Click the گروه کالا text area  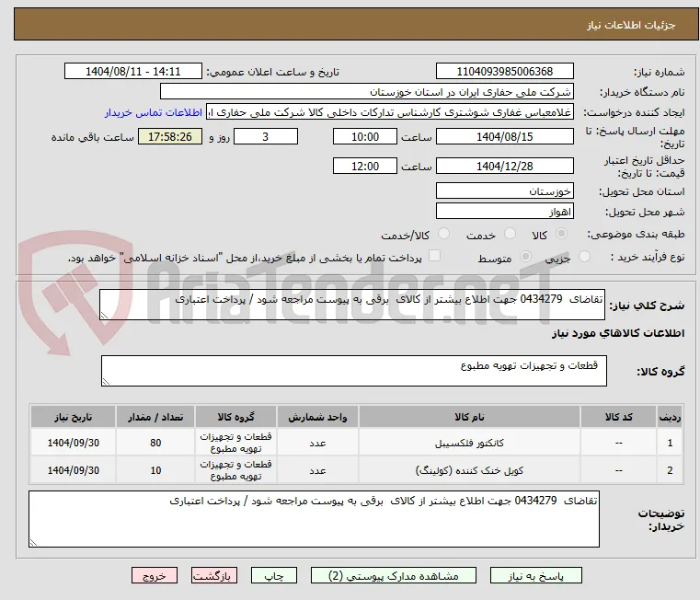(x=353, y=371)
